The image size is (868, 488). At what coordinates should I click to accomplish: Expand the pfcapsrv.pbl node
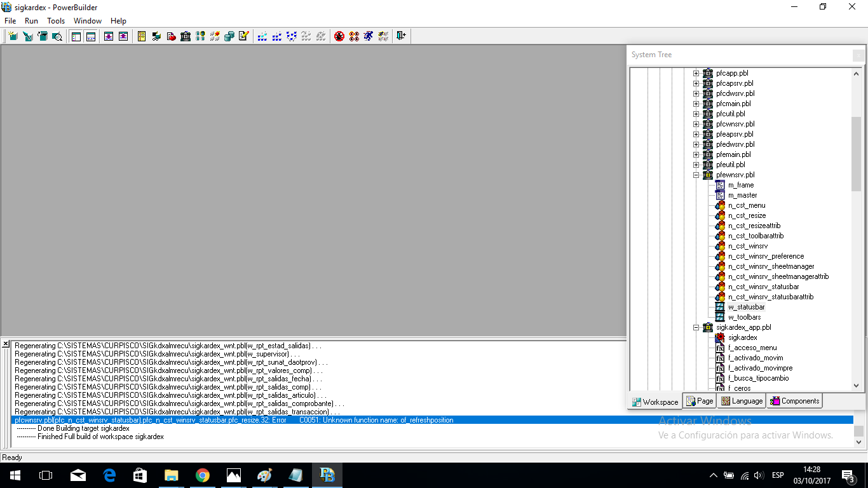coord(696,83)
